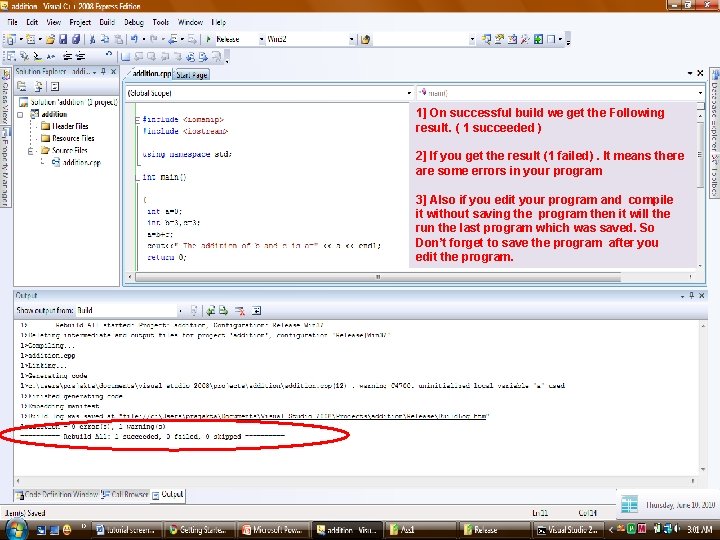Open Show output from Build dropdown
This screenshot has height=540, width=720.
(x=180, y=311)
